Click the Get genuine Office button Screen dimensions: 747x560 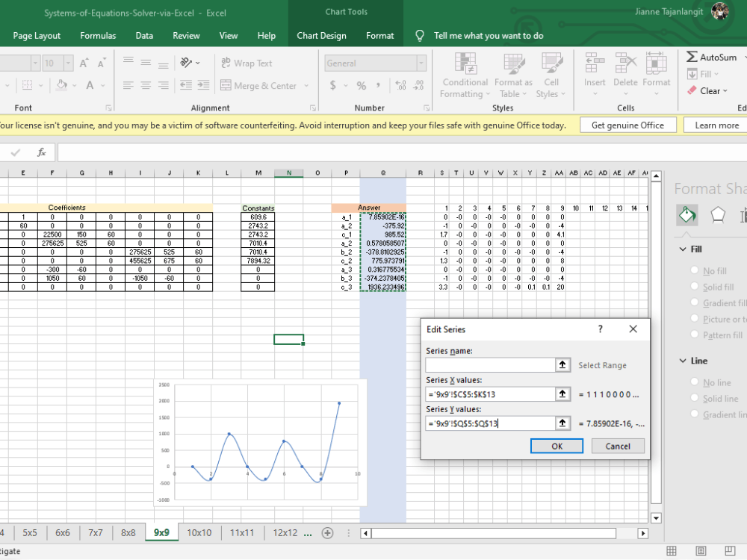(x=628, y=125)
